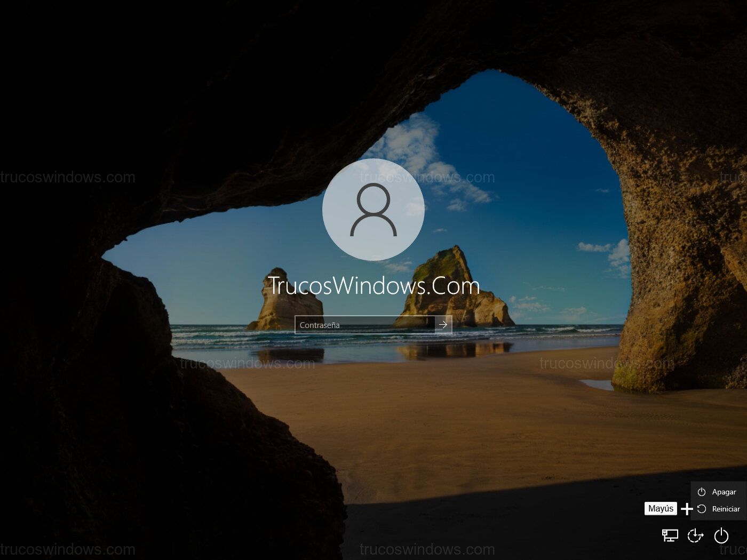Click the circular arrow beside Reiniciar
The image size is (747, 560).
click(x=702, y=509)
